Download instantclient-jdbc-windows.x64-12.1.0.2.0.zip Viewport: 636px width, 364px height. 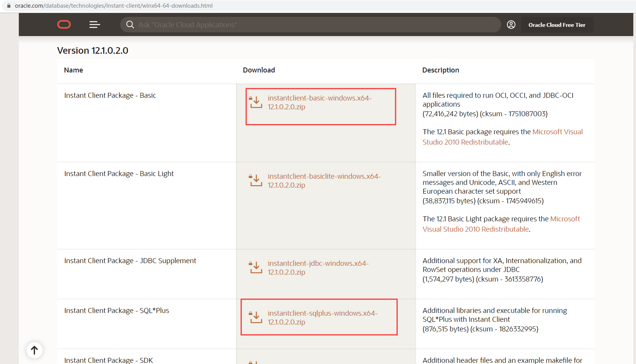click(x=318, y=268)
